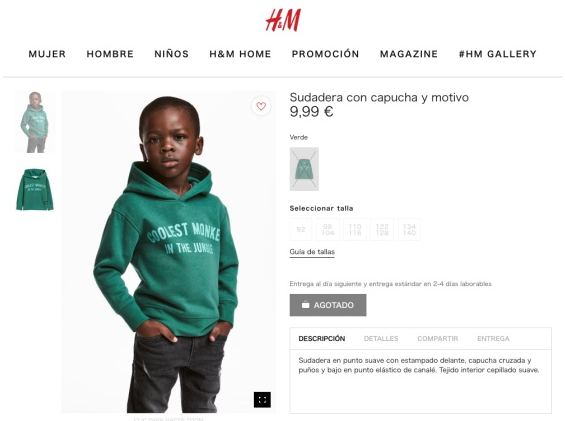Open the Guía de tallas link
The width and height of the screenshot is (565, 421).
pos(312,252)
